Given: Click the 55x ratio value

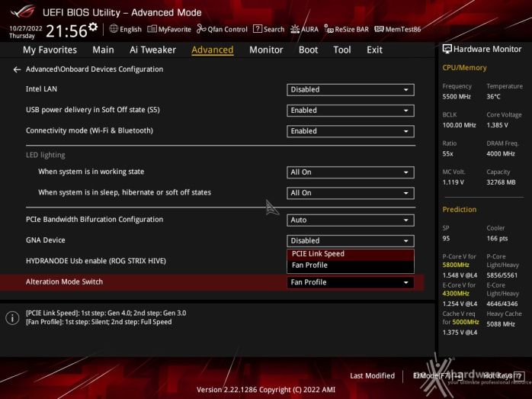Looking at the screenshot, I should pos(447,154).
